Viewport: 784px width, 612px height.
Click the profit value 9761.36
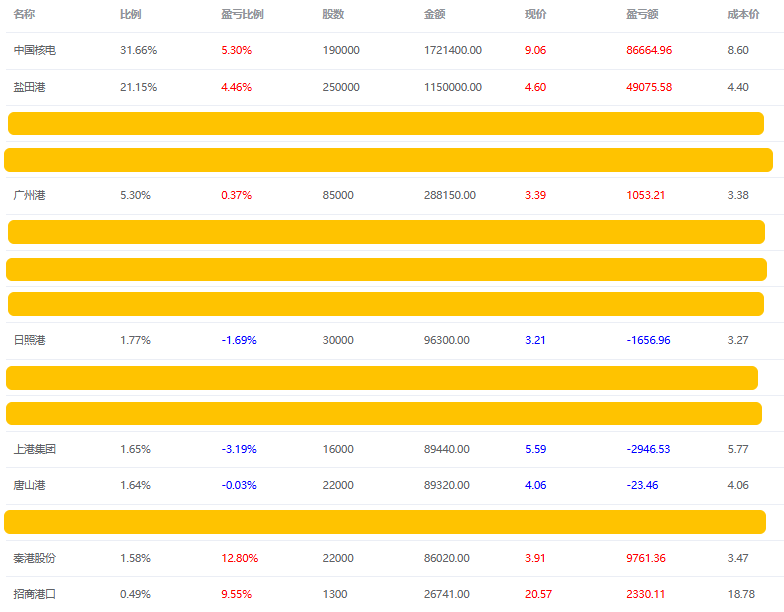click(x=646, y=558)
